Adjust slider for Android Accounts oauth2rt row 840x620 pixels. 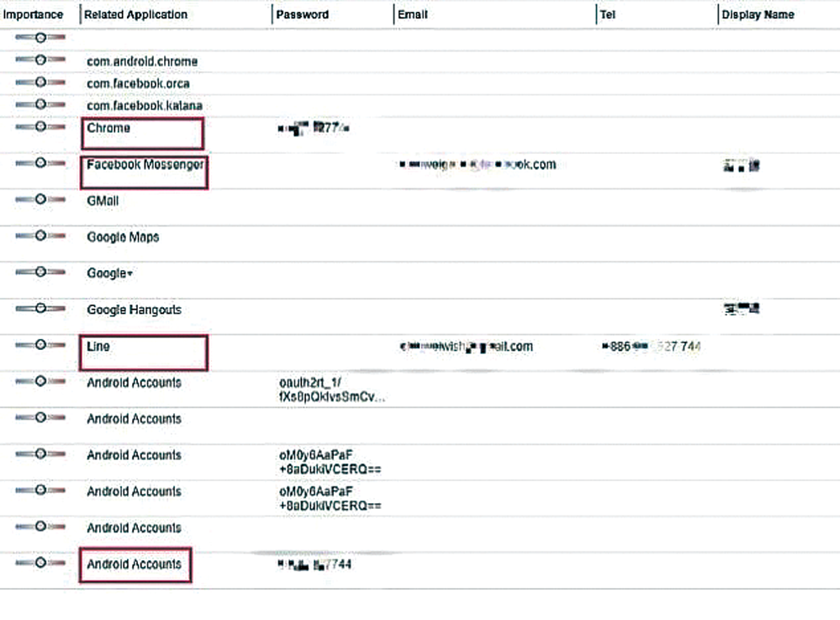pos(40,381)
